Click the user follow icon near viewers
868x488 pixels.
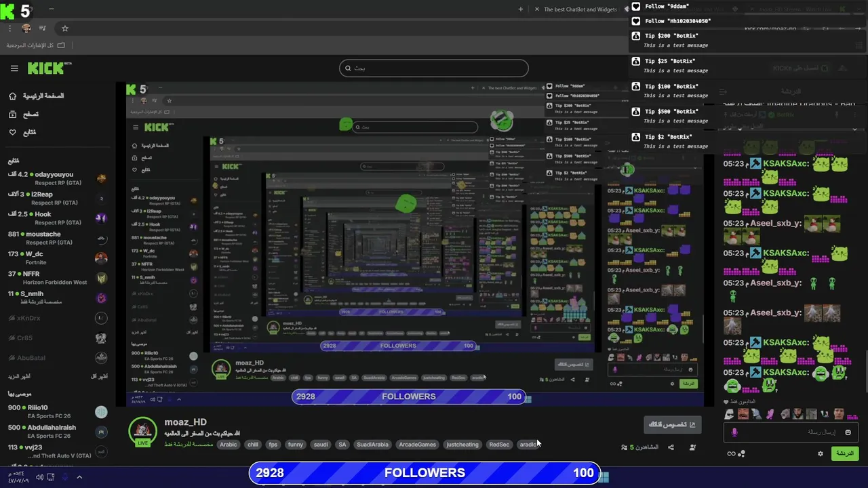click(692, 447)
